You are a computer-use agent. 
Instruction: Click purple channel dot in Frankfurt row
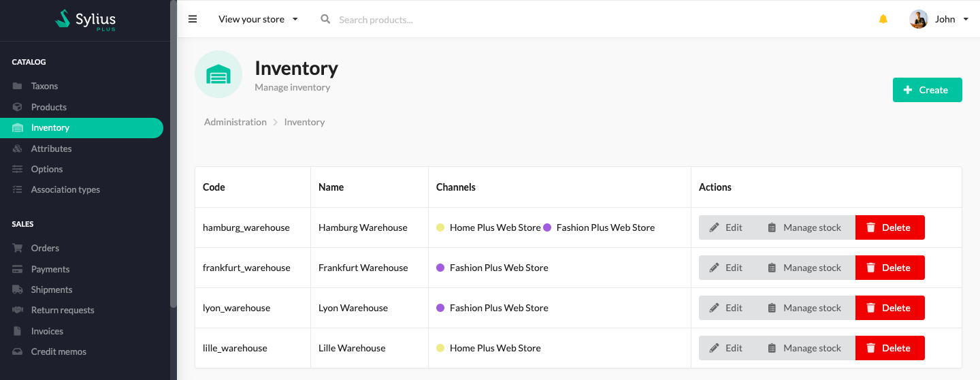click(x=440, y=268)
